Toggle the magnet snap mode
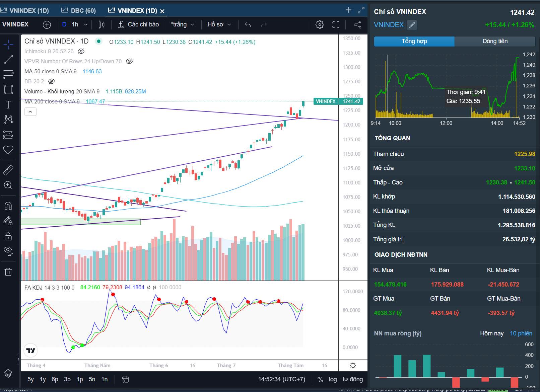Viewport: 540px width, 392px height. click(8, 206)
